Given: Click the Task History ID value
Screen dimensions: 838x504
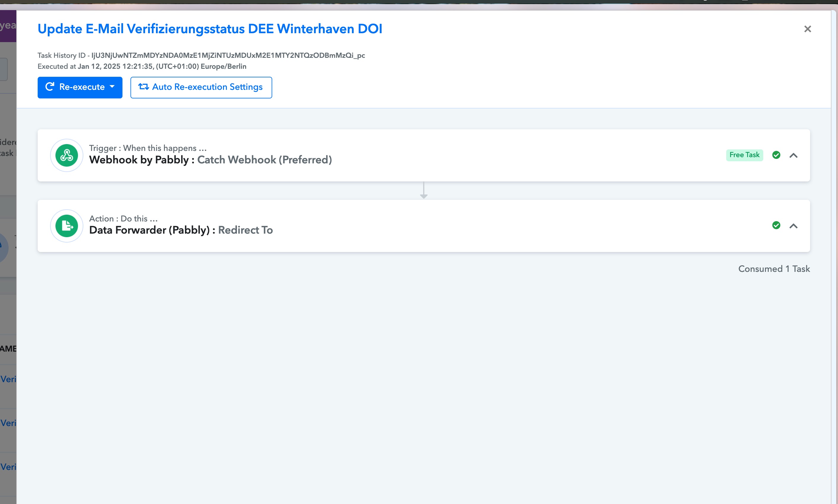Looking at the screenshot, I should pyautogui.click(x=228, y=55).
